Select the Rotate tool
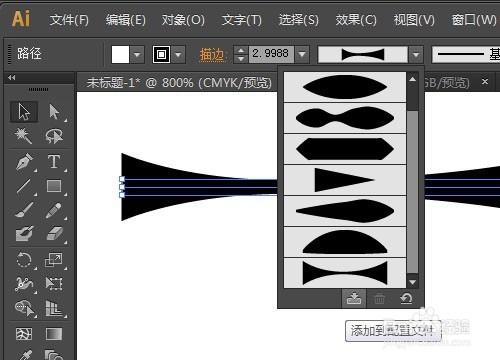Viewport: 500px width, 360px height. click(x=24, y=260)
